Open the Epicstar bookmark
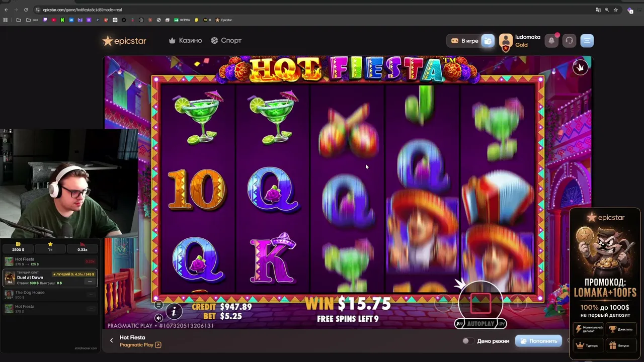 point(224,20)
